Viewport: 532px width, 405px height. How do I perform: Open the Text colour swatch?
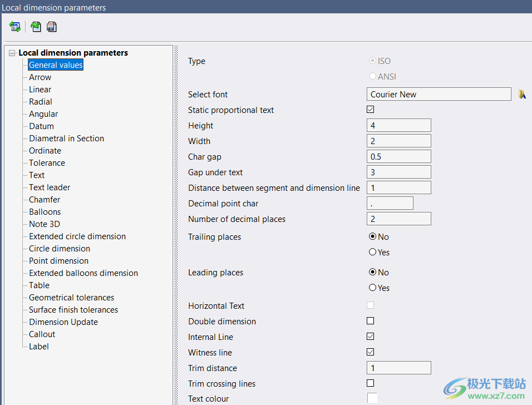click(372, 398)
